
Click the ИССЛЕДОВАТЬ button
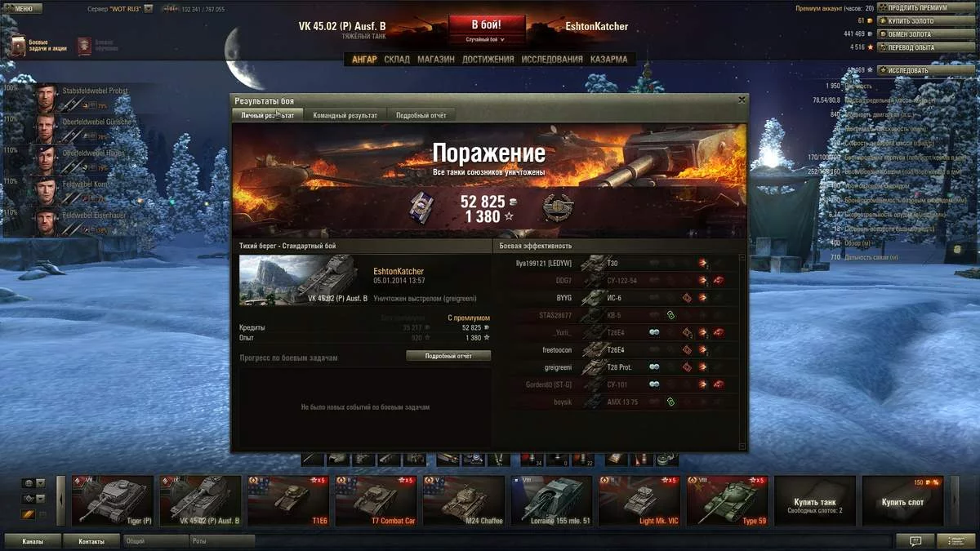click(926, 70)
